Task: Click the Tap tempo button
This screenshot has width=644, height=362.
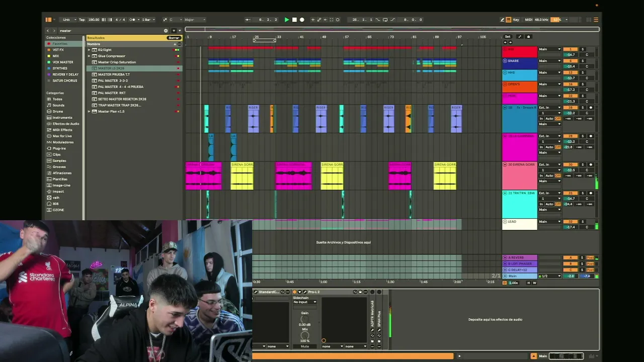Action: click(x=82, y=20)
